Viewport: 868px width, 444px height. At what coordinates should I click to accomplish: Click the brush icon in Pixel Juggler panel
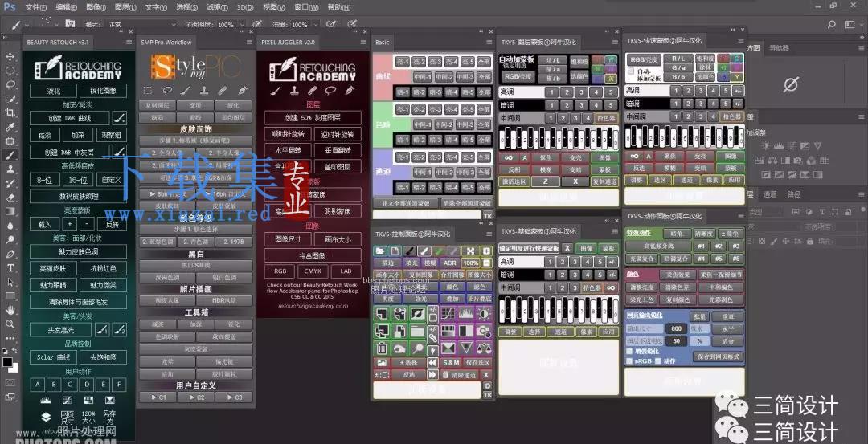tap(275, 90)
